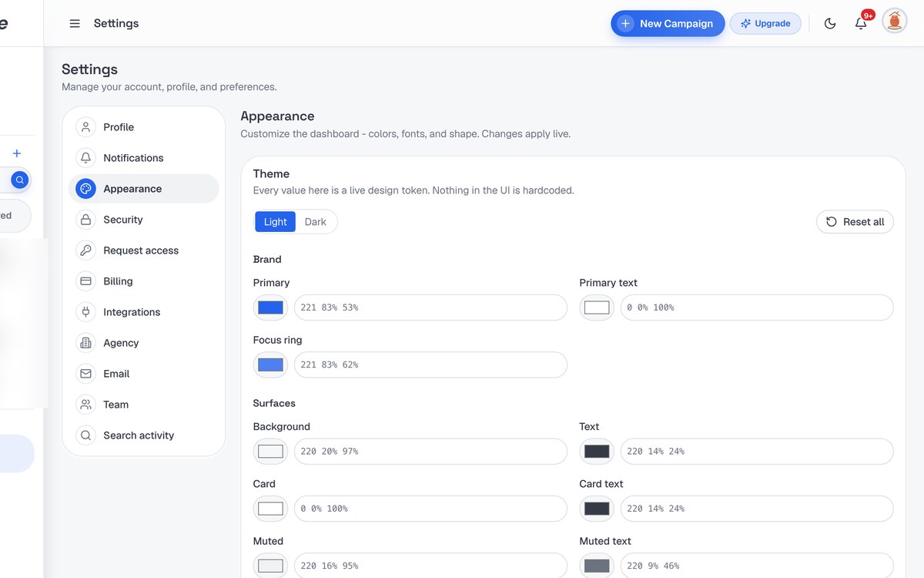Open Team settings section
The width and height of the screenshot is (924, 578).
pyautogui.click(x=144, y=405)
